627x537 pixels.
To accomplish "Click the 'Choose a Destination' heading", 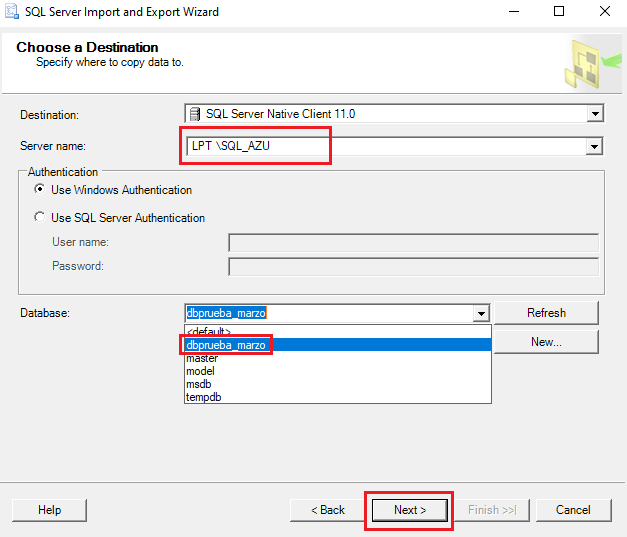I will [x=87, y=47].
